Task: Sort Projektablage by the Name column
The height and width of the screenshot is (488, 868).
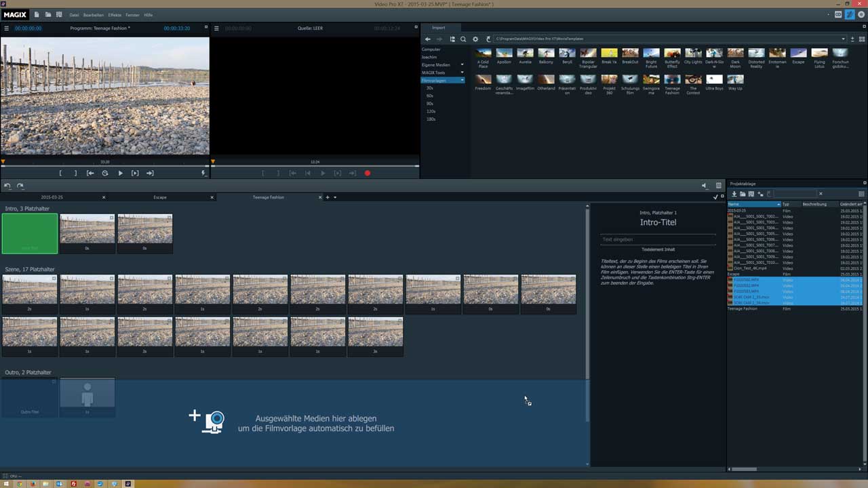Action: tap(754, 204)
